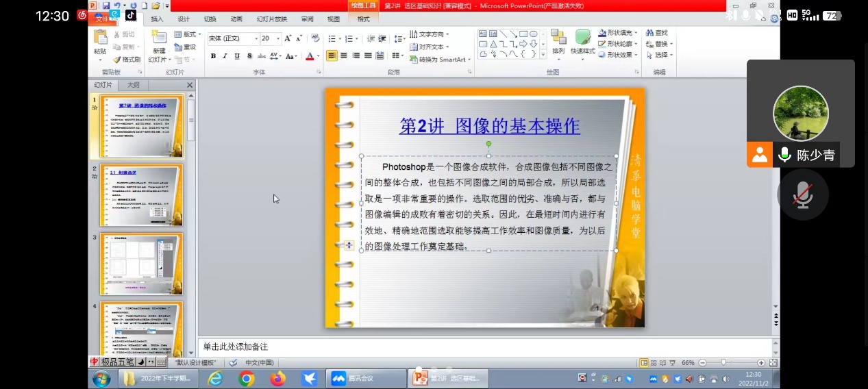The width and height of the screenshot is (868, 389).
Task: Open Internet Explorer in the taskbar
Action: point(215,378)
